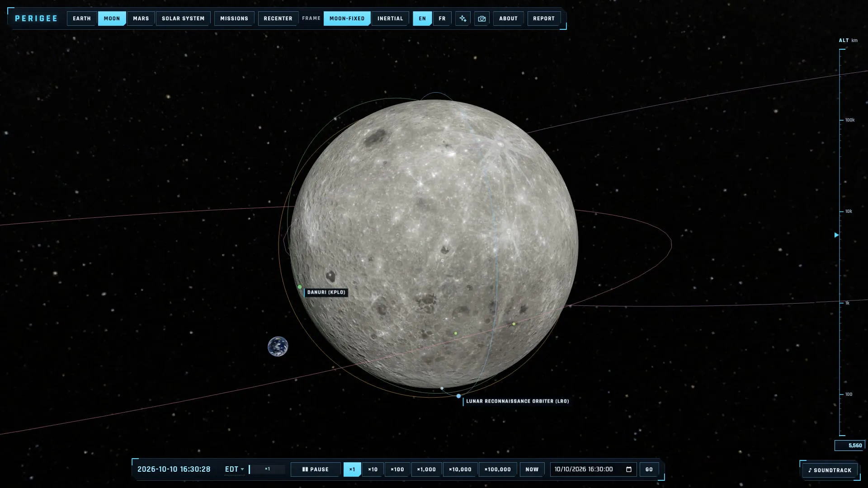Take a screenshot with camera icon
Screen dimensions: 868x488
click(482, 19)
